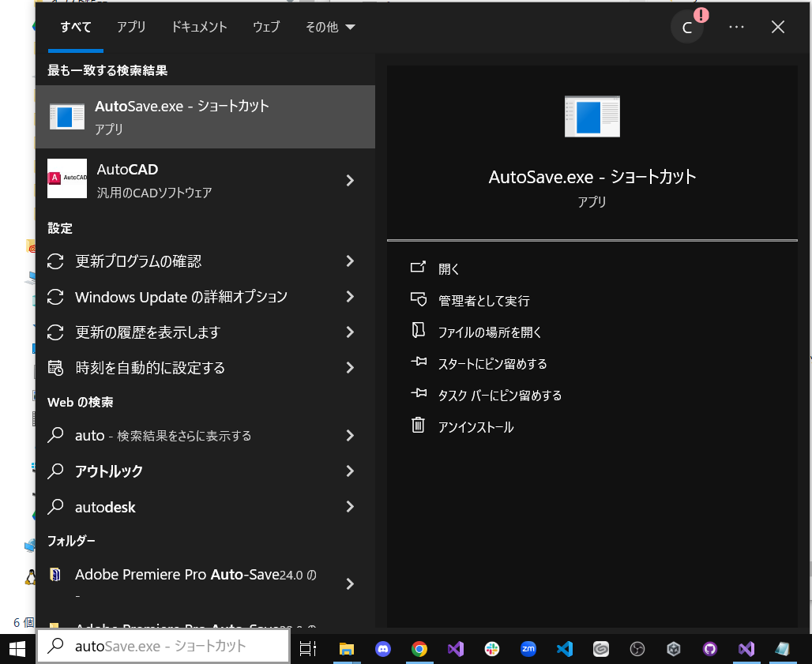Screen dimensions: 812x664
Task: Expand arrow for アウトルック suggestion
Action: [350, 471]
